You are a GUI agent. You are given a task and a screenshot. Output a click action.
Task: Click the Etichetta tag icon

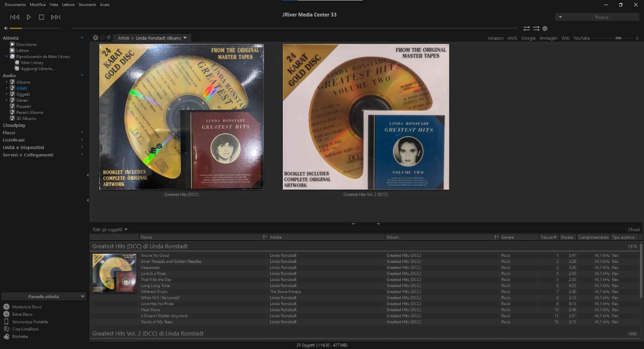tap(7, 336)
